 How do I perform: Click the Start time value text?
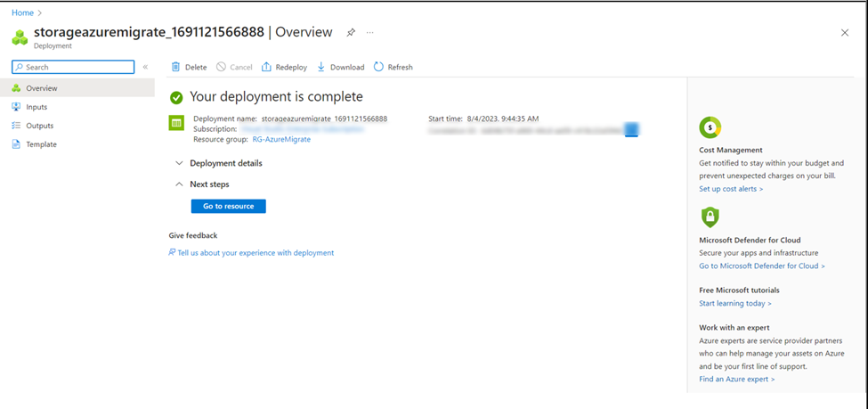501,119
